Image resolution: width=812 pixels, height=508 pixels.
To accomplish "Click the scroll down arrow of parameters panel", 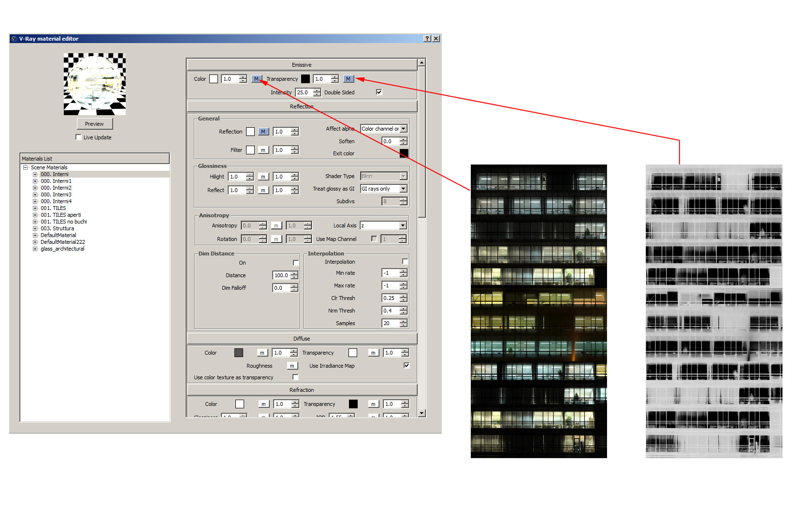I will click(422, 413).
